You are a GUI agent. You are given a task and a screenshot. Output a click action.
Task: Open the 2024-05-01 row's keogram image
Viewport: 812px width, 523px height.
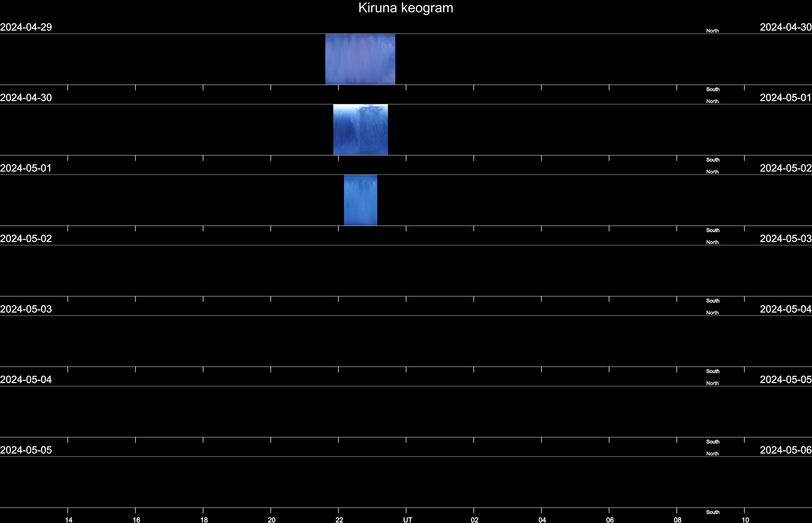pos(360,200)
